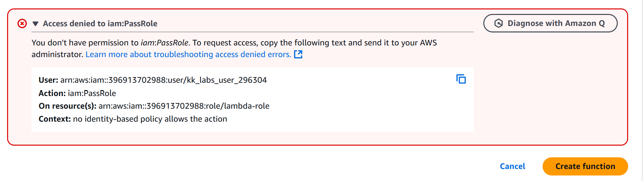Click the bold Context: label

54,119
